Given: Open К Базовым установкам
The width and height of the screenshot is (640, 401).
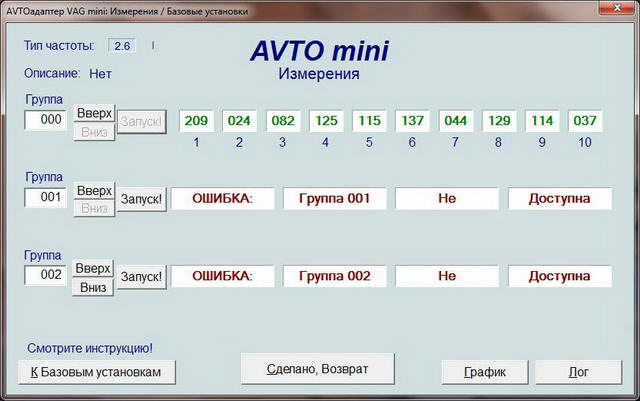Looking at the screenshot, I should coord(97,371).
